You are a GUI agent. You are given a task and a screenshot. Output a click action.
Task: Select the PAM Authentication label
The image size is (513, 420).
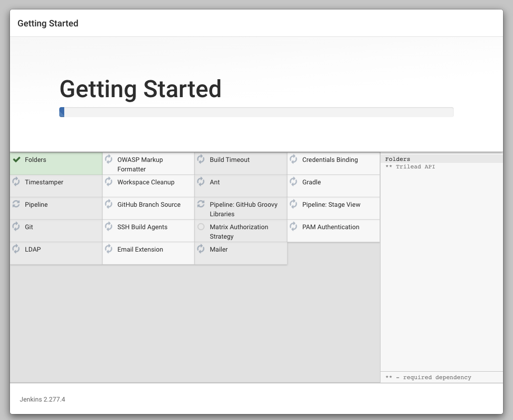coord(330,227)
